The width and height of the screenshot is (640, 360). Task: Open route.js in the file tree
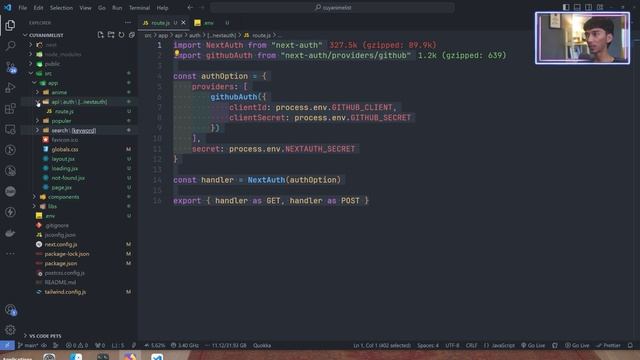click(x=64, y=111)
